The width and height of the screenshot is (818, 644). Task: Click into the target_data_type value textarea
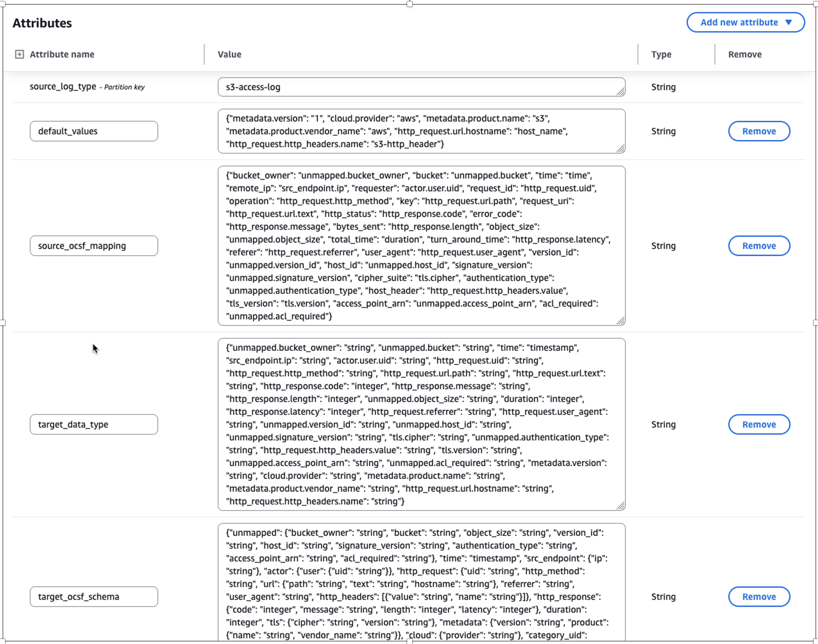tap(415, 425)
